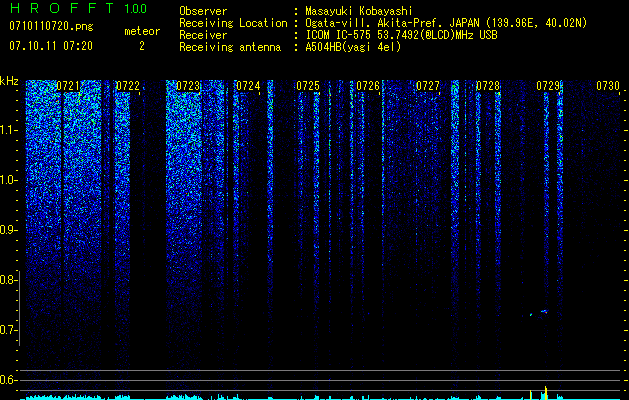Click the 0.9 kHz axis label

point(8,230)
